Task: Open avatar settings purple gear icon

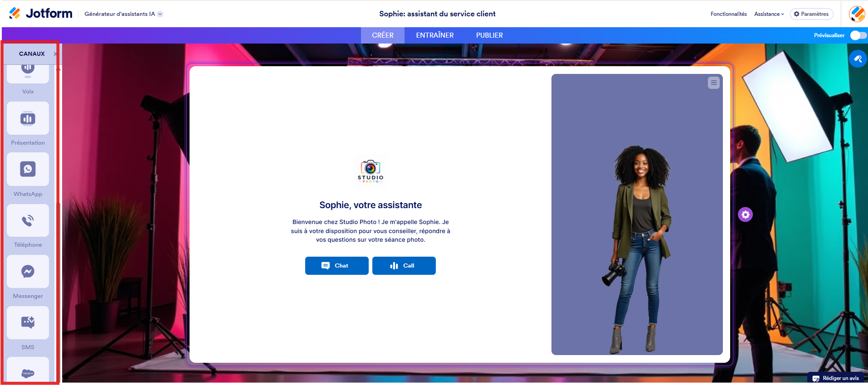Action: pyautogui.click(x=745, y=214)
